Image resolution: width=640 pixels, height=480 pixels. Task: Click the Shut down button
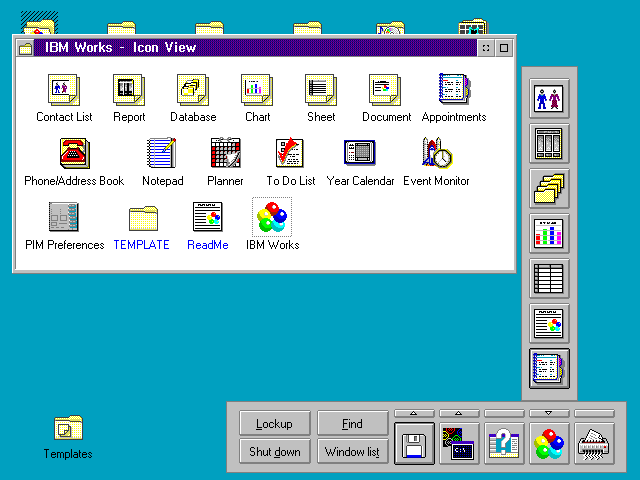[275, 451]
